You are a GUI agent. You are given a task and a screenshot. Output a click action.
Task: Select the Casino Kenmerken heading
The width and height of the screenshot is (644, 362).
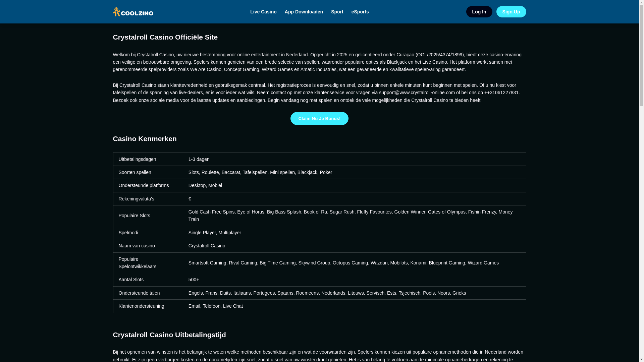click(145, 139)
